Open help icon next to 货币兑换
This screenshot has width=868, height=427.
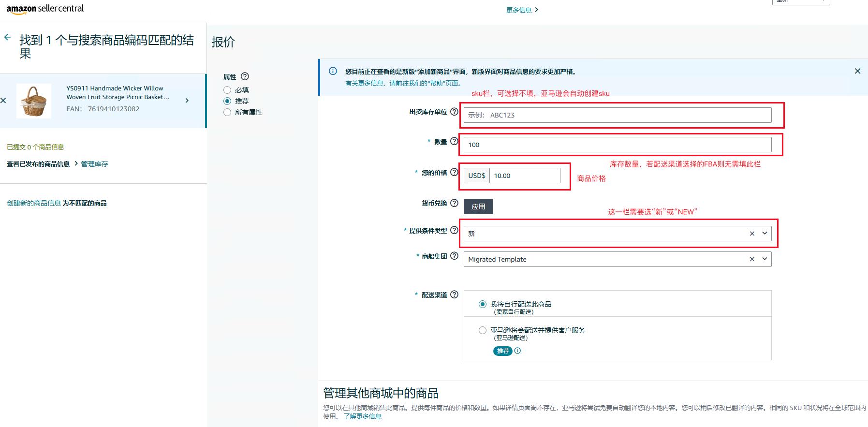click(x=454, y=203)
